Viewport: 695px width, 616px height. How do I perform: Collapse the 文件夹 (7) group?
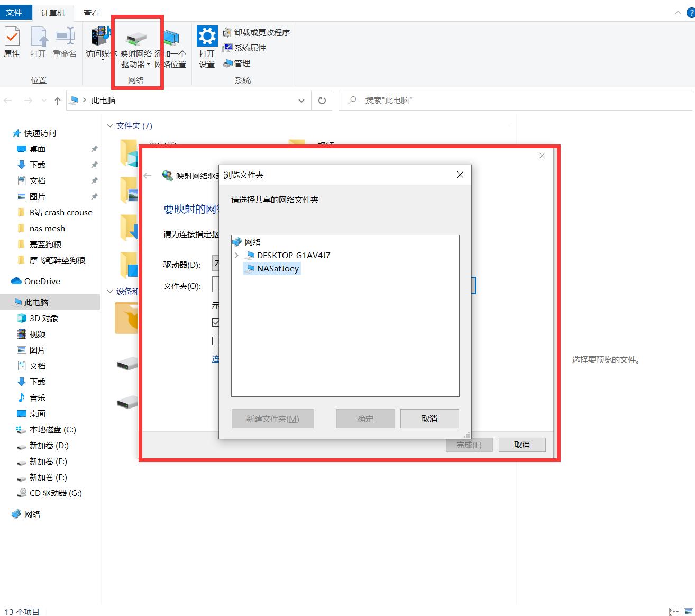coord(110,126)
